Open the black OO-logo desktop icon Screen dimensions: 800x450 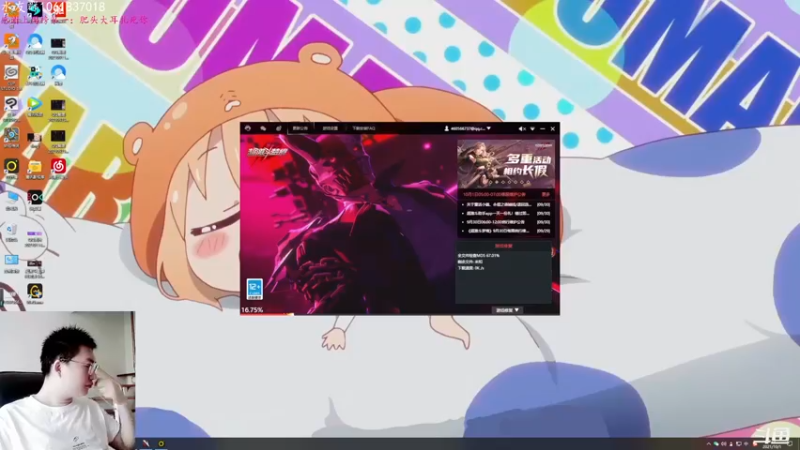(x=35, y=199)
